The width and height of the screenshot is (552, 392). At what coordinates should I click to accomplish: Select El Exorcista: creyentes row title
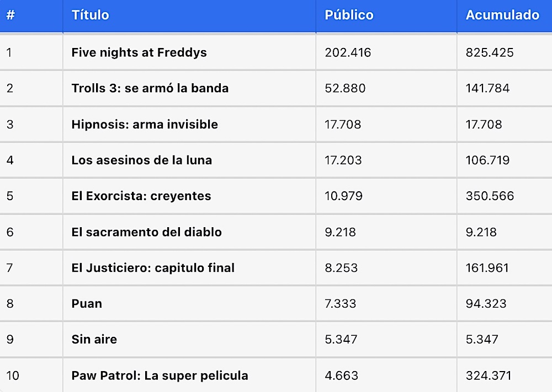(141, 196)
